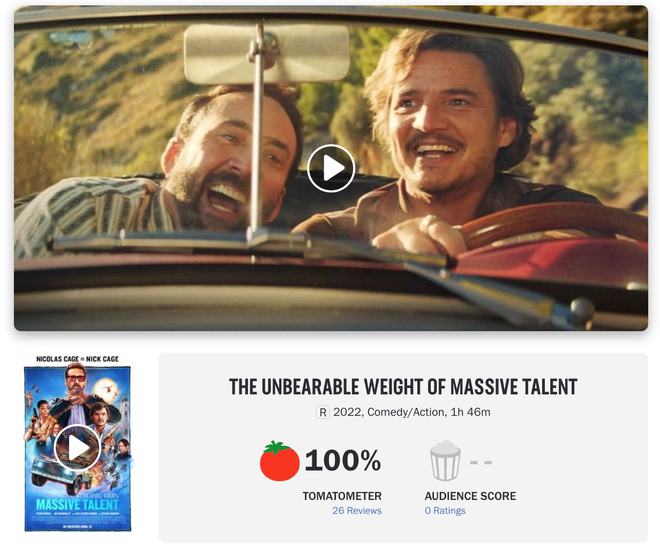Image resolution: width=660 pixels, height=553 pixels.
Task: Click the laughing bearded passenger in the trailer
Action: click(227, 166)
